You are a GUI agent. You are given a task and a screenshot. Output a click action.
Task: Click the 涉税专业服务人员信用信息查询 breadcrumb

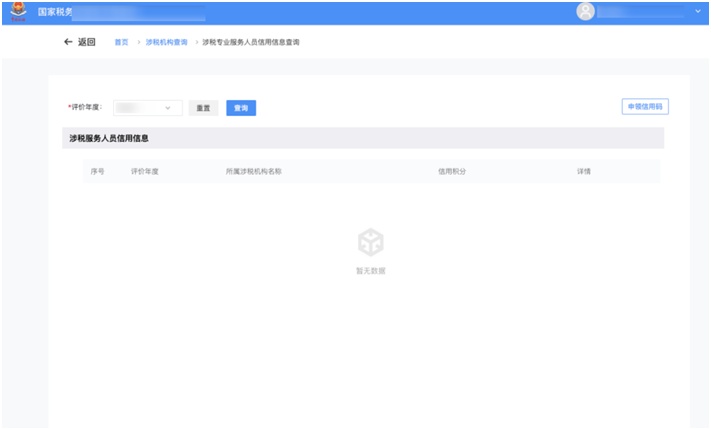tap(250, 42)
